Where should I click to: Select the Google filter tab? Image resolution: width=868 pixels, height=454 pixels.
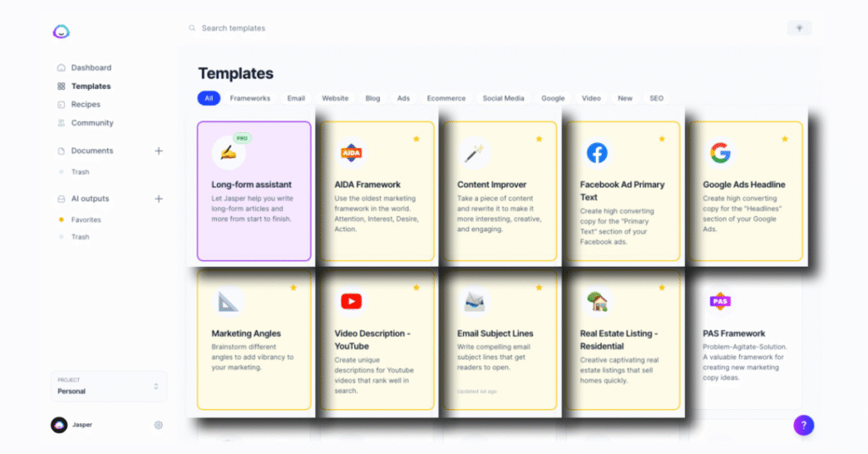pyautogui.click(x=553, y=98)
